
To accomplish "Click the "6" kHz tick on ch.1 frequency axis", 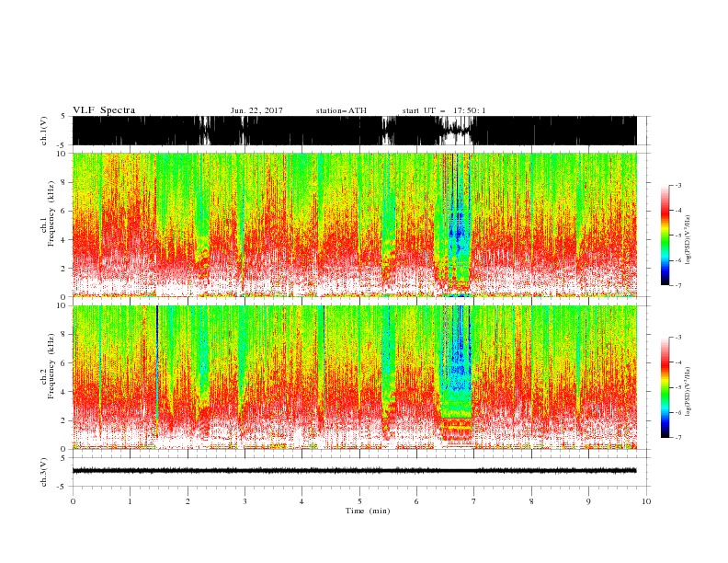I will pyautogui.click(x=64, y=211).
